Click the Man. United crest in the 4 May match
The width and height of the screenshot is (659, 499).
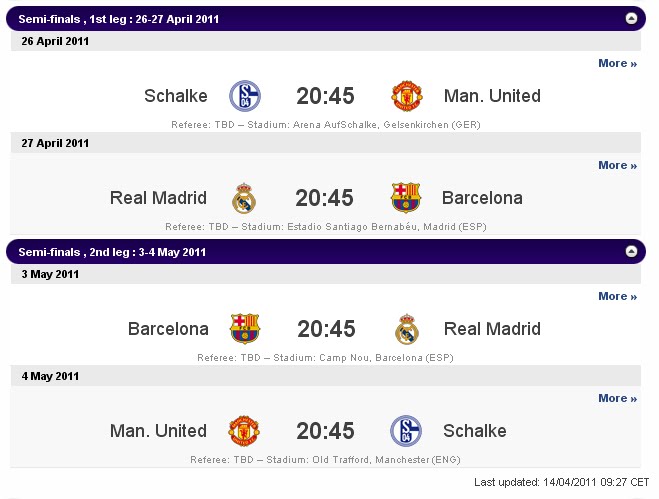244,431
